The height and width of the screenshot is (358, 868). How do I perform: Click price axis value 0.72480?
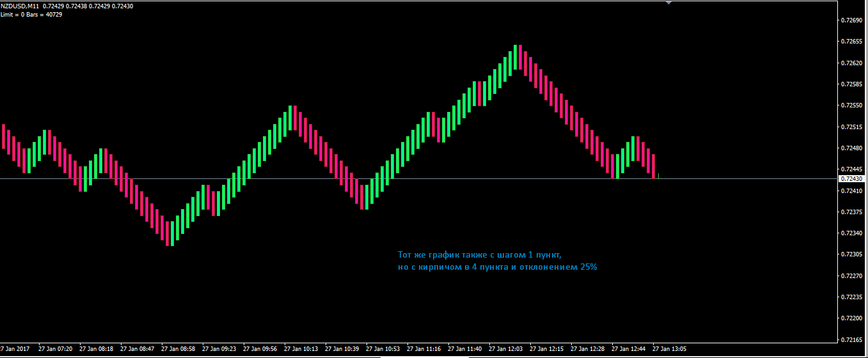pyautogui.click(x=851, y=148)
